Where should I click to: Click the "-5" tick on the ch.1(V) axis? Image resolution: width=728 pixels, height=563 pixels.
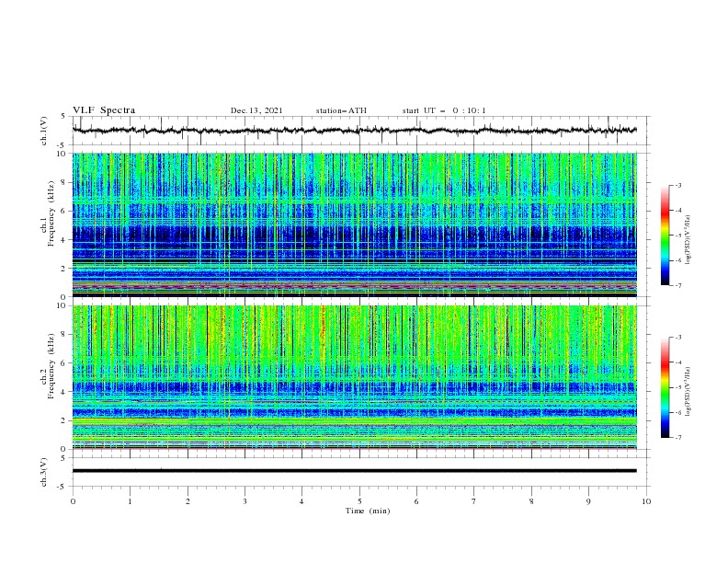pos(63,145)
